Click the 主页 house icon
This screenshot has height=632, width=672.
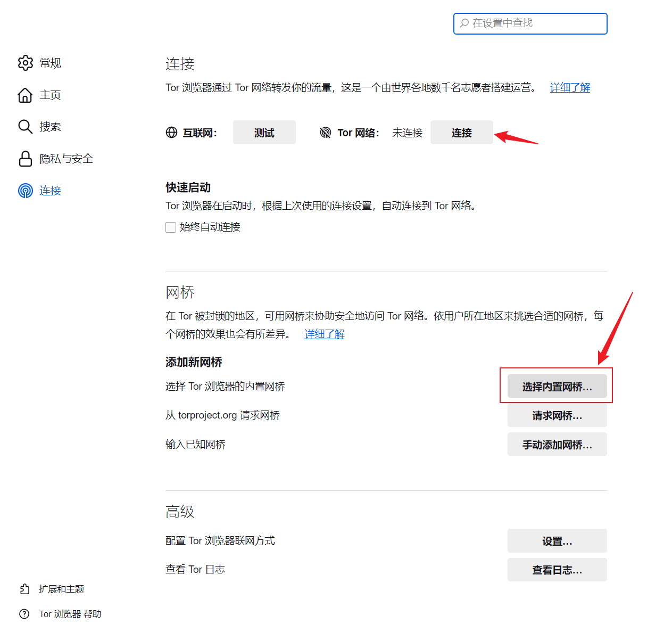pos(25,95)
